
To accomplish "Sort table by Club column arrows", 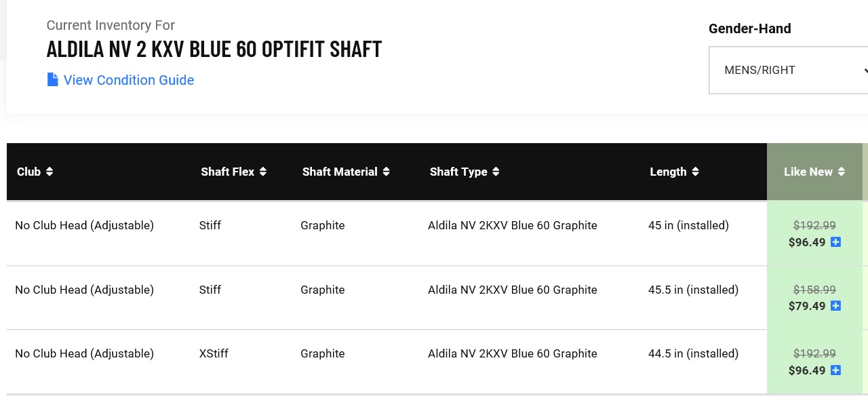I will 50,172.
